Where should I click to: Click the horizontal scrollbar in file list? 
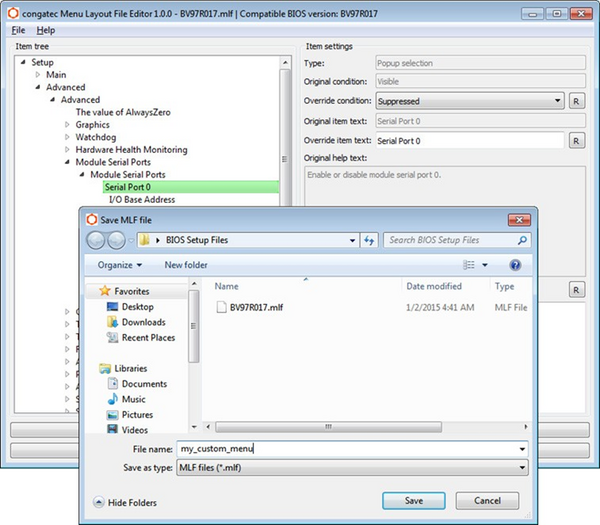click(x=328, y=427)
